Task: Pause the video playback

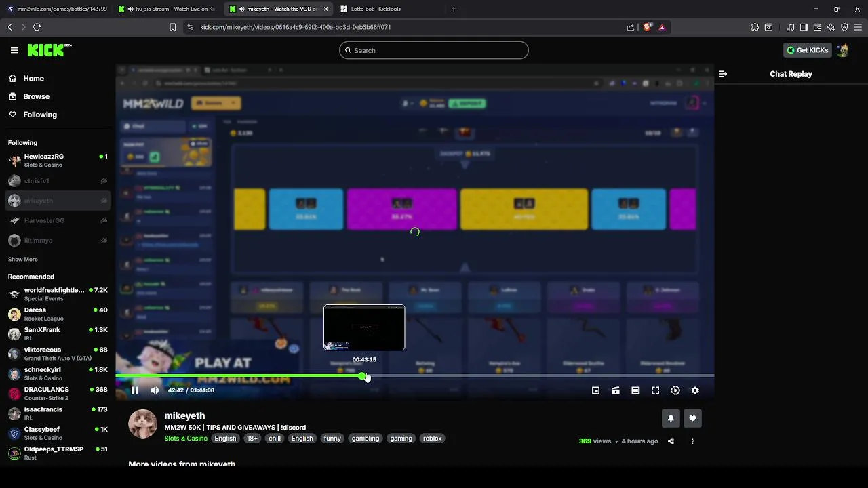Action: coord(134,390)
